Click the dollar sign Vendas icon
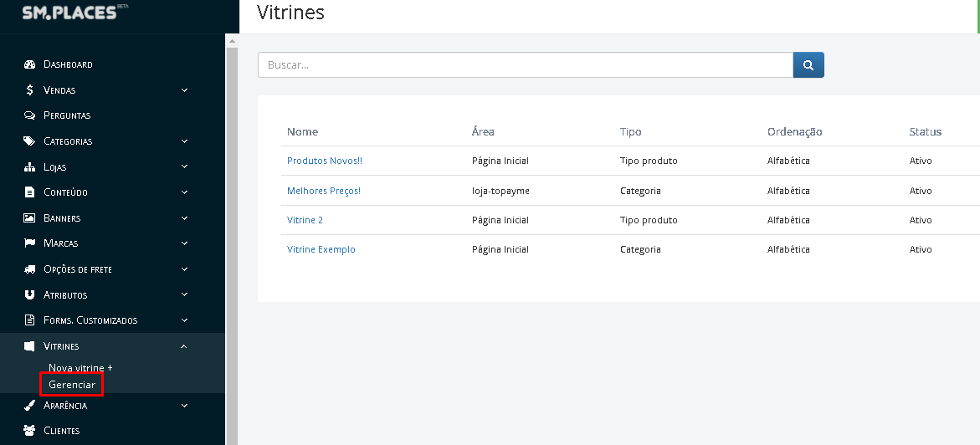Image resolution: width=980 pixels, height=445 pixels. pos(29,90)
